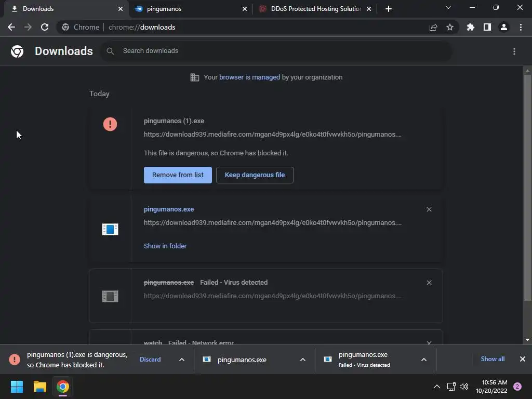Image resolution: width=532 pixels, height=399 pixels.
Task: Expand options for Virus detected item in shelf
Action: pos(424,360)
